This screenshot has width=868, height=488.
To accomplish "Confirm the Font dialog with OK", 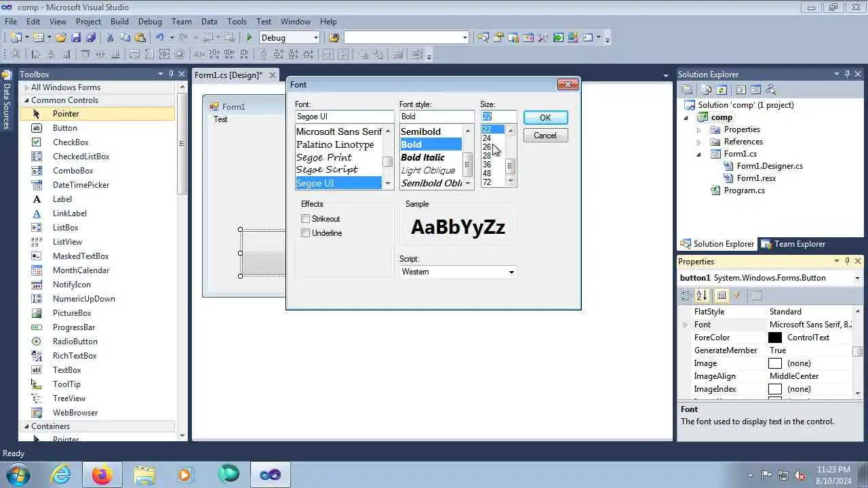I will 545,118.
